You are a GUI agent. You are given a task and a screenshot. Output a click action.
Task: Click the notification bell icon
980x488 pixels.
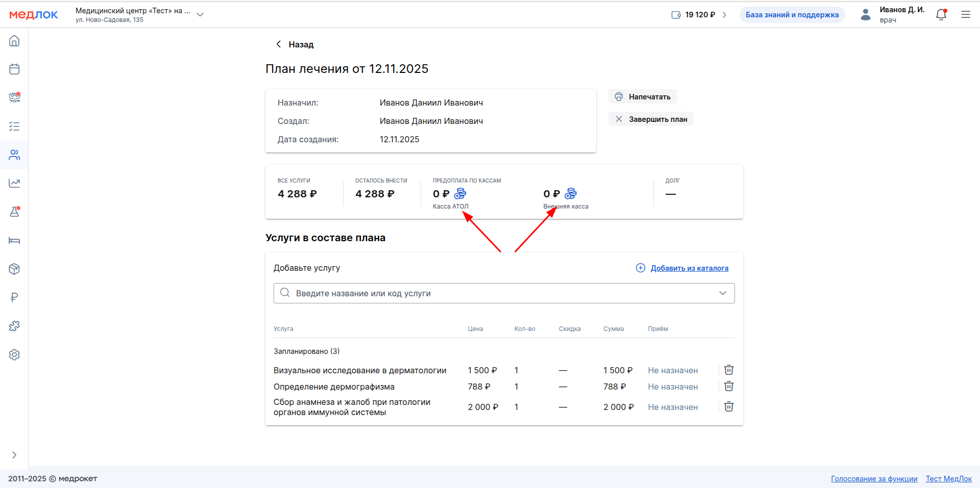(941, 15)
